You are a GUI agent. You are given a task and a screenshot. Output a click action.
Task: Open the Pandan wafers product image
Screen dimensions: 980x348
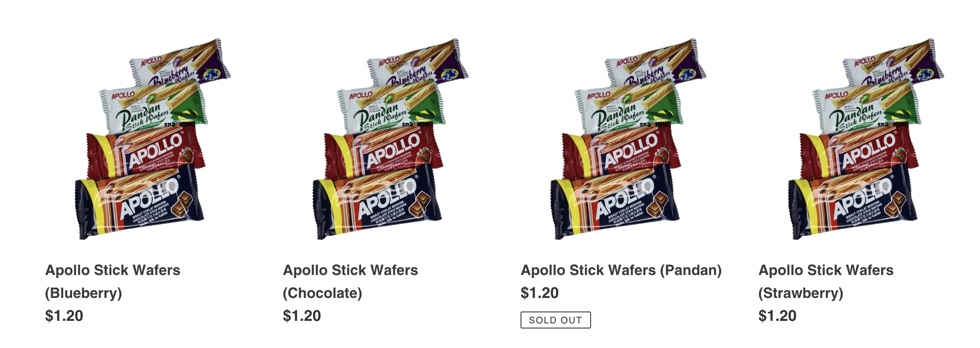point(628,139)
